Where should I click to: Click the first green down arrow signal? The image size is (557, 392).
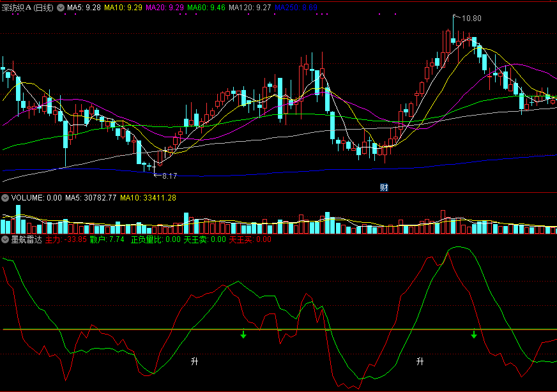[243, 335]
